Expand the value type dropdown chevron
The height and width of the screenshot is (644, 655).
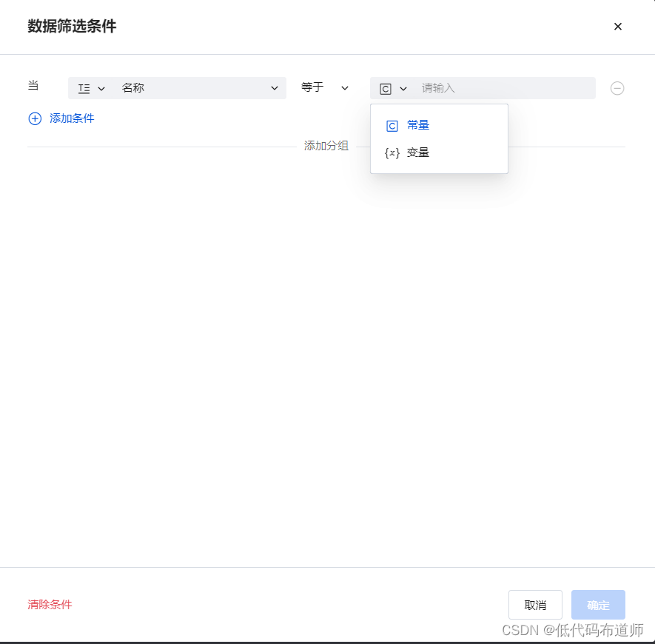pyautogui.click(x=403, y=88)
